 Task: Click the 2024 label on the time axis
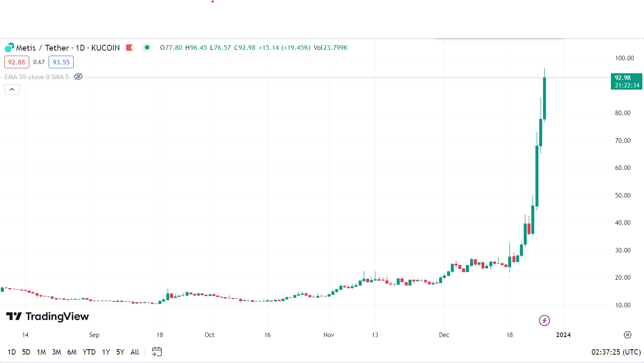click(x=563, y=335)
